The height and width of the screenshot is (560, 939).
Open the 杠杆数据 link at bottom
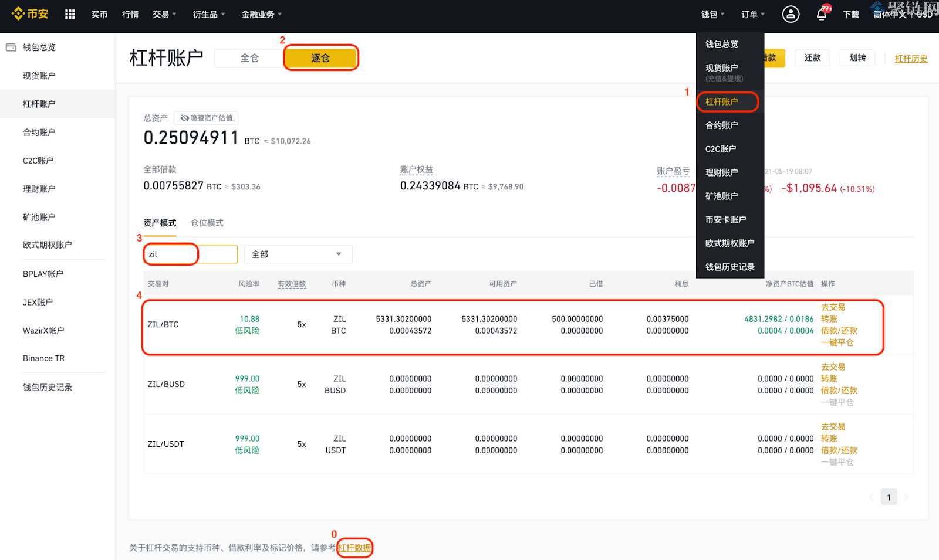(354, 548)
